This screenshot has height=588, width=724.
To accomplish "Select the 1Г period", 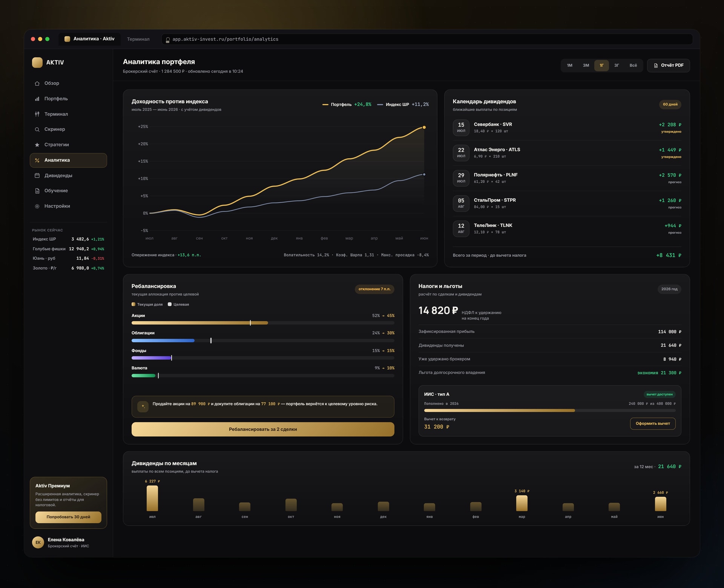I will tap(601, 66).
